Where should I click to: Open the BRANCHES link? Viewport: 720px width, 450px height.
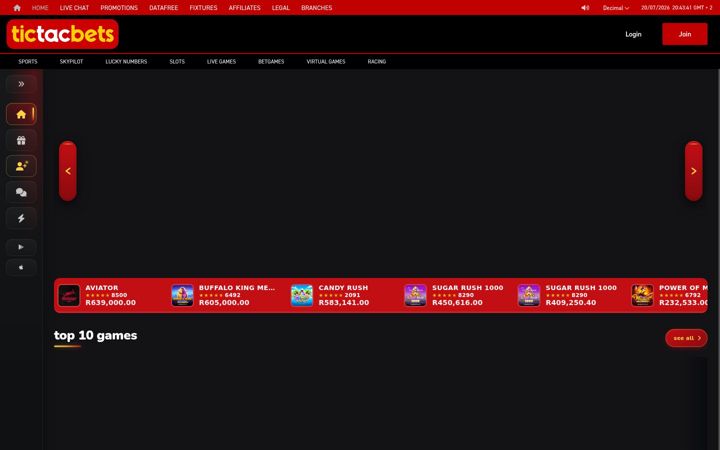pyautogui.click(x=316, y=8)
